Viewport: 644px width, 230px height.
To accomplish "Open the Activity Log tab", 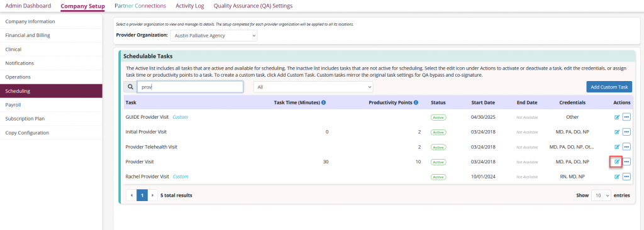I will click(x=190, y=6).
